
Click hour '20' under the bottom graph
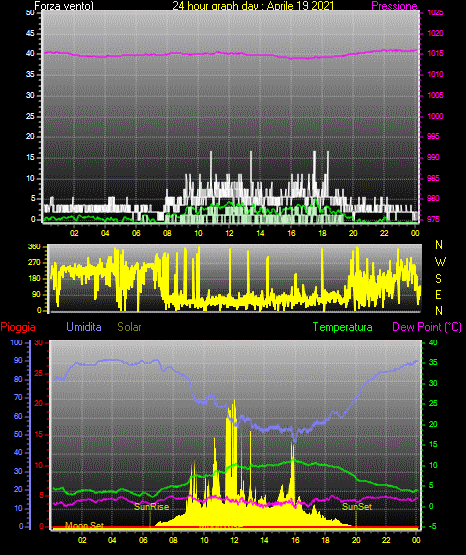pos(356,540)
